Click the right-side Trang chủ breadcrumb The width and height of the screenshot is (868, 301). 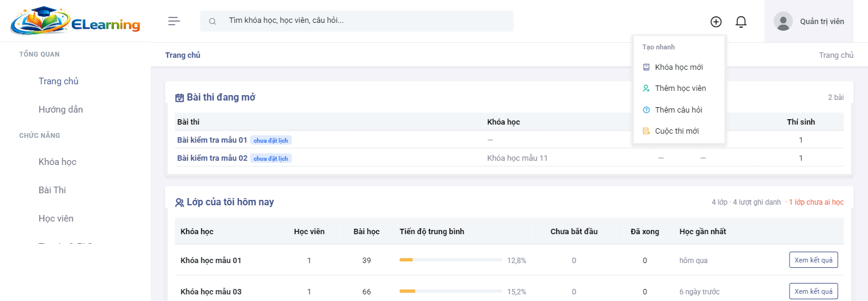(x=836, y=55)
